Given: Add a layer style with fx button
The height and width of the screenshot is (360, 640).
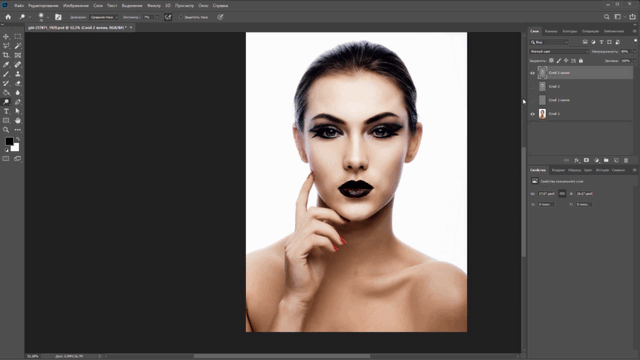Looking at the screenshot, I should pos(577,160).
